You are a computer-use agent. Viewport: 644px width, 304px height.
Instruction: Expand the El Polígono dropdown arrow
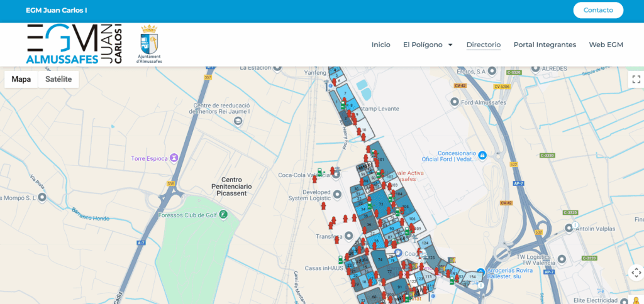click(x=450, y=45)
